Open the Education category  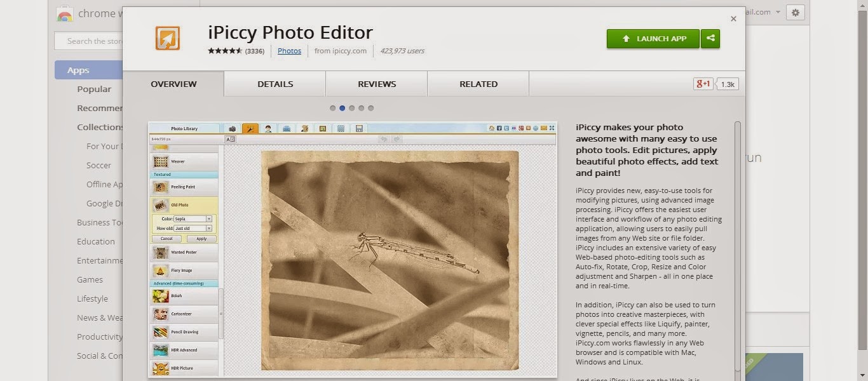coord(96,241)
